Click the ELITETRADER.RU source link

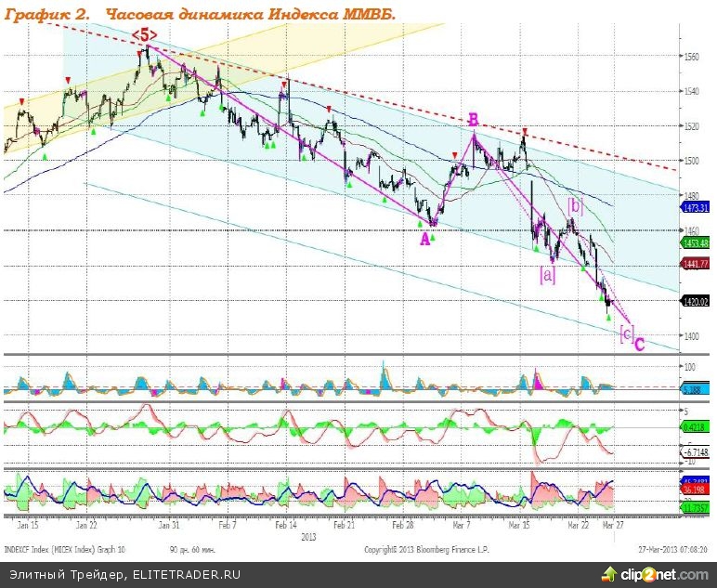(185, 575)
